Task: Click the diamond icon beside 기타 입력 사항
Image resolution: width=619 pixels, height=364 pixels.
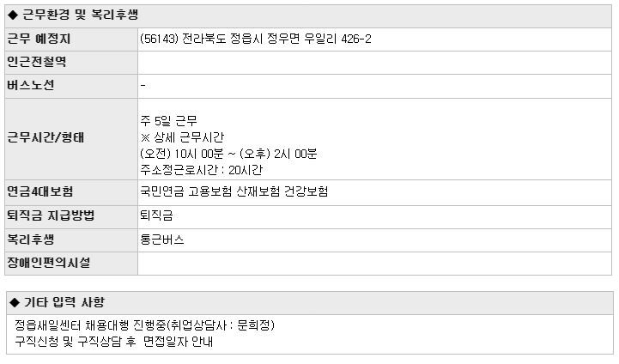Action: click(x=15, y=303)
